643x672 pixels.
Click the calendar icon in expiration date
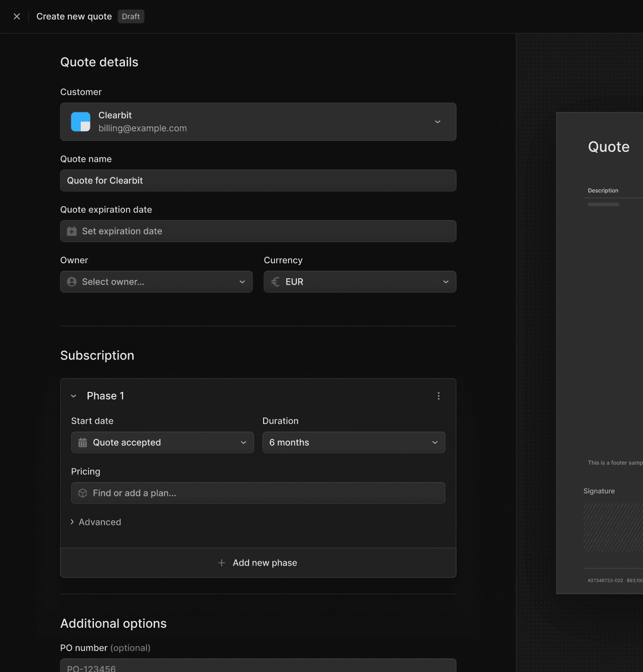[x=72, y=231]
